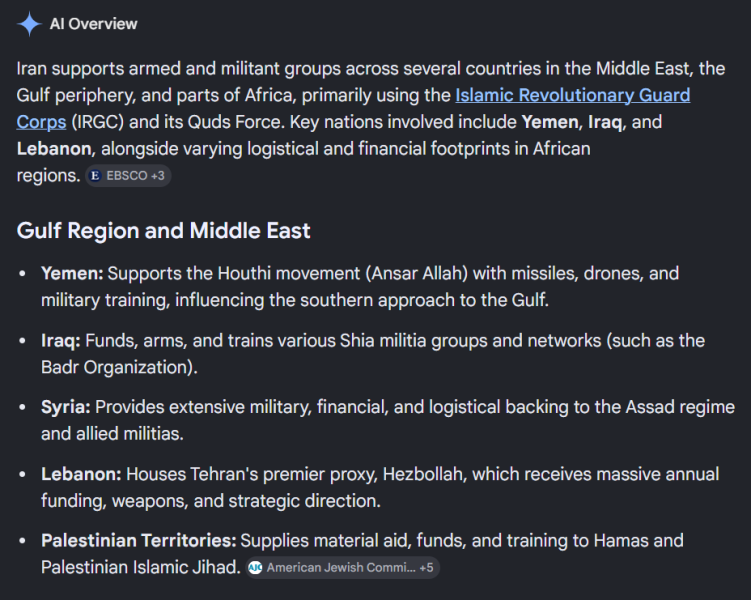The width and height of the screenshot is (751, 600).
Task: Click the bullet point before Syria
Action: [x=22, y=408]
